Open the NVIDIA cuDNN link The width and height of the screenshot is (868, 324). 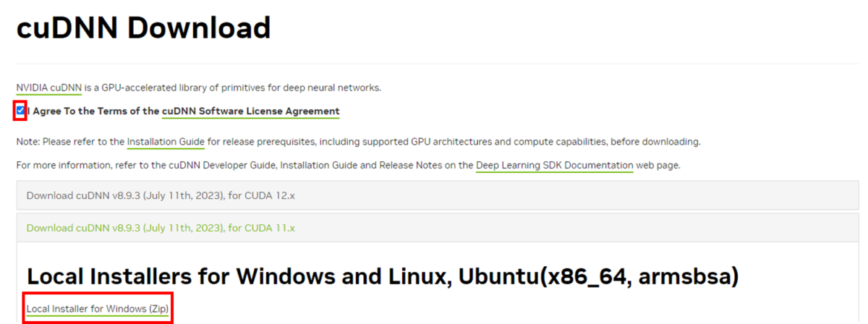[49, 88]
